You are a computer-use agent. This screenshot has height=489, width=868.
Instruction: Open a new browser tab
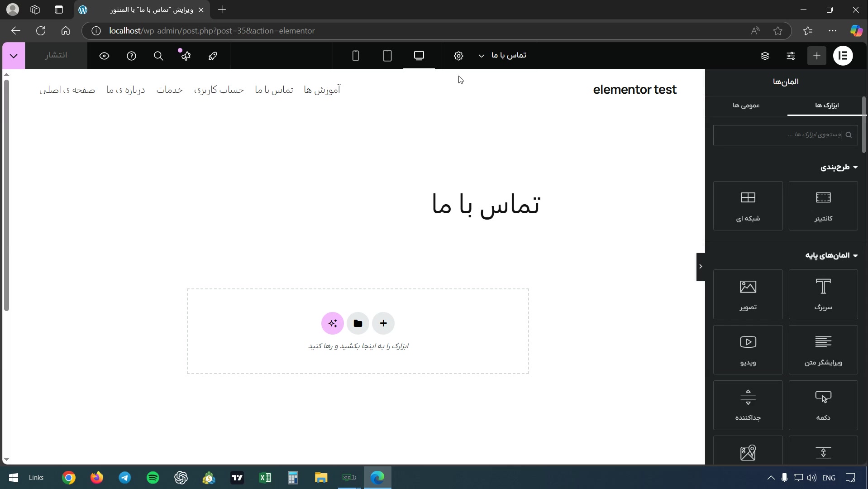[222, 10]
